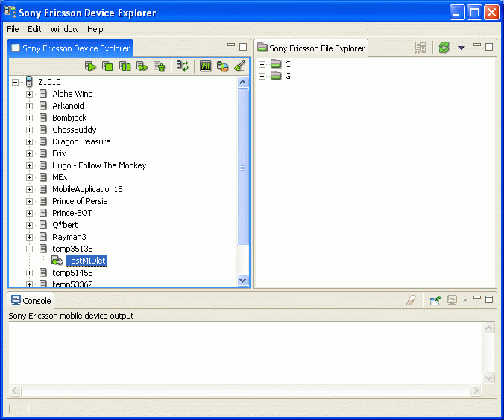Image resolution: width=504 pixels, height=420 pixels.
Task: Expand the temp51455 node
Action: pos(29,273)
